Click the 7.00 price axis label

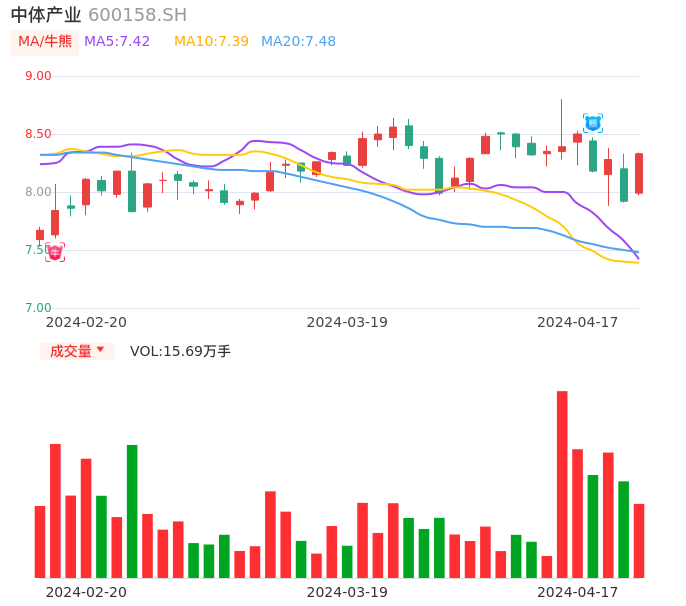(38, 308)
